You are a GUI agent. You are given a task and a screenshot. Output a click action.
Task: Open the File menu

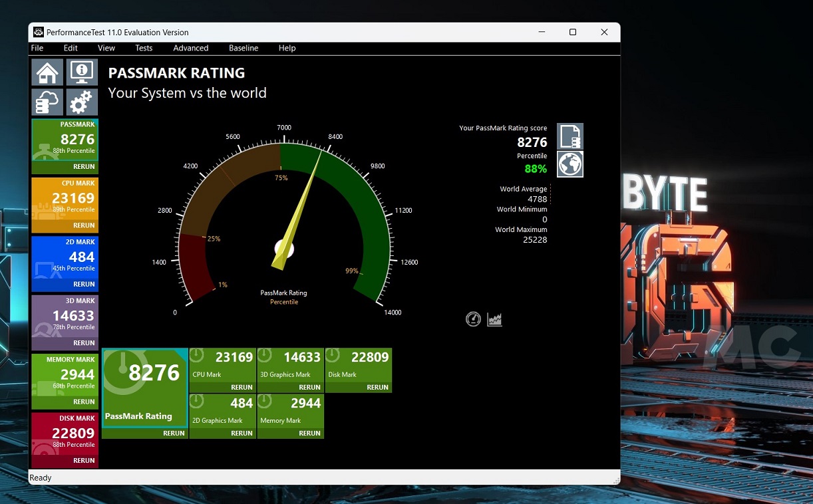pos(37,48)
